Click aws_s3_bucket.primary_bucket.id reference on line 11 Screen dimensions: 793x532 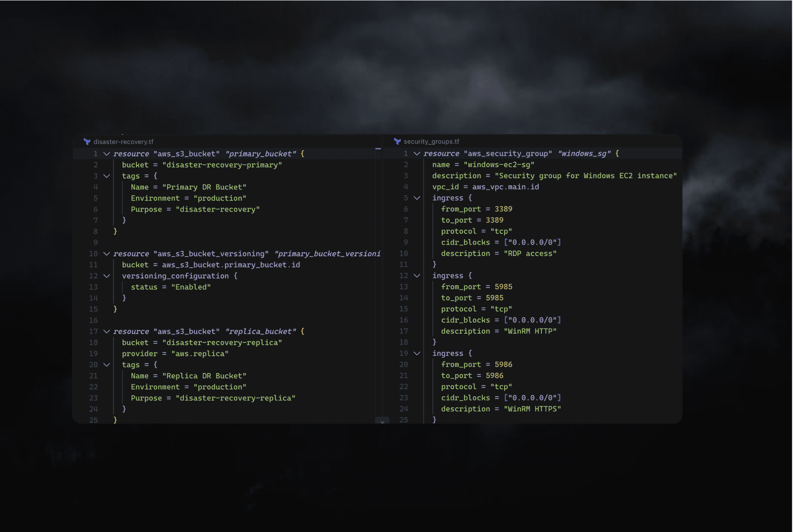click(x=231, y=265)
